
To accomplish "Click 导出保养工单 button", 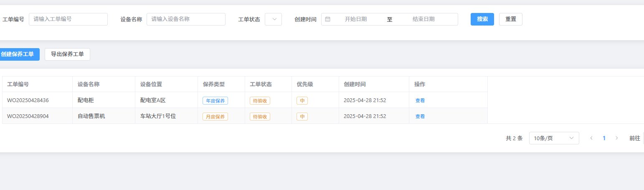I will click(x=67, y=54).
